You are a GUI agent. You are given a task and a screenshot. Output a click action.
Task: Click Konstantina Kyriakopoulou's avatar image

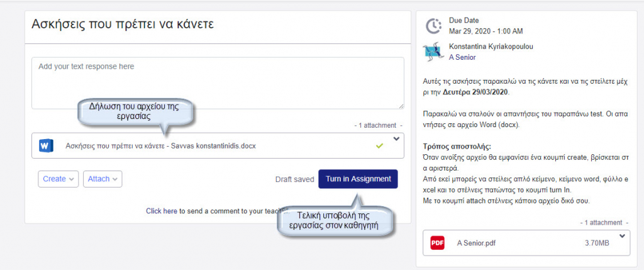pos(433,52)
